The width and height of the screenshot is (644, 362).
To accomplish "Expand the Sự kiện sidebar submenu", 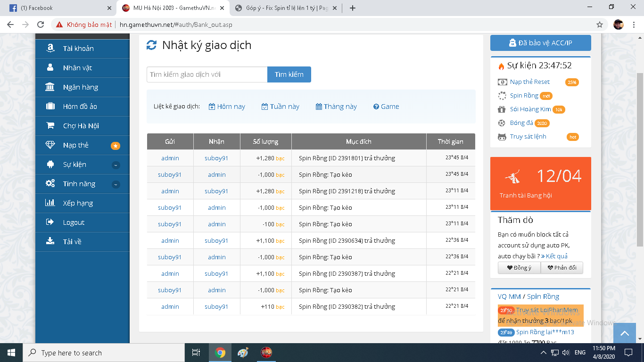I will [x=116, y=165].
